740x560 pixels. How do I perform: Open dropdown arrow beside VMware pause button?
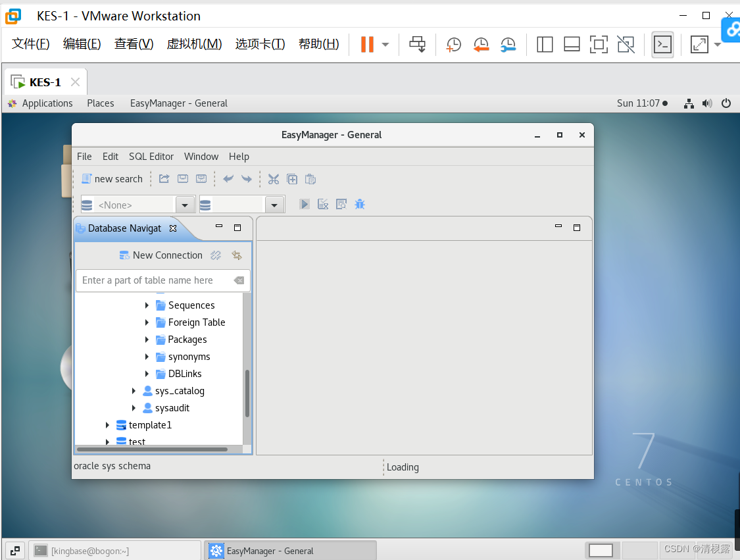[x=385, y=44]
